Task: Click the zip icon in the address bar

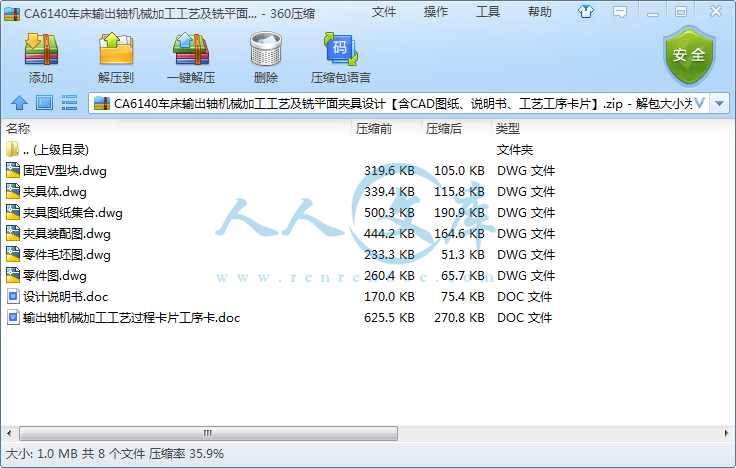Action: pyautogui.click(x=102, y=103)
